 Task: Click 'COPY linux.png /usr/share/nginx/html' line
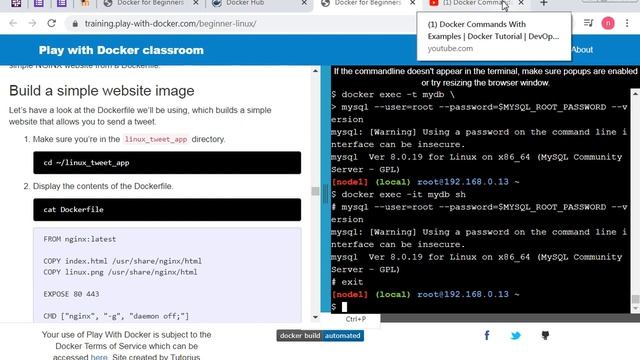pyautogui.click(x=120, y=272)
